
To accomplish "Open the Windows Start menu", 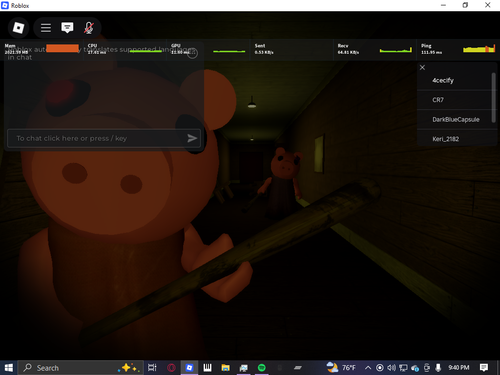I will click(8, 368).
